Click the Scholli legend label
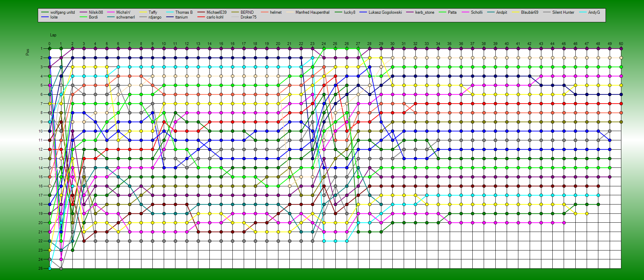Image resolution: width=644 pixels, height=280 pixels. (x=476, y=12)
